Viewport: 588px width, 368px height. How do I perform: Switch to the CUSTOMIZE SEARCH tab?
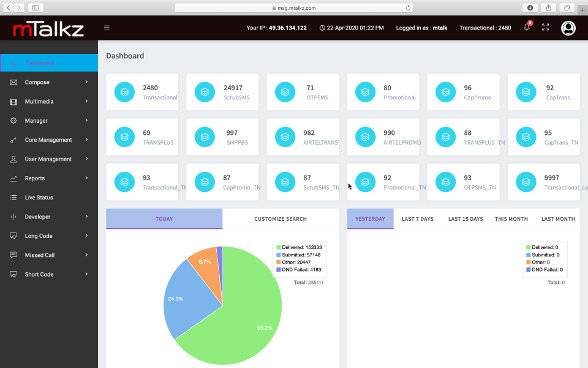(281, 218)
